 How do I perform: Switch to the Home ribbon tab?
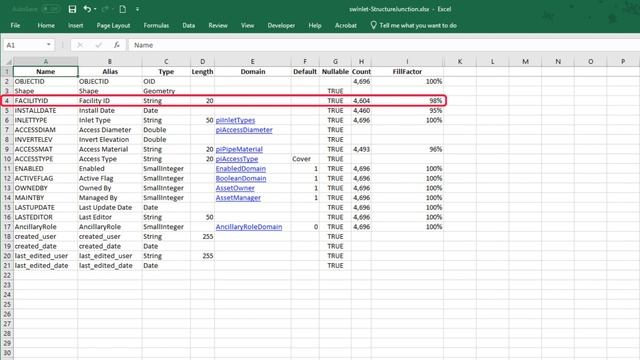pyautogui.click(x=46, y=25)
